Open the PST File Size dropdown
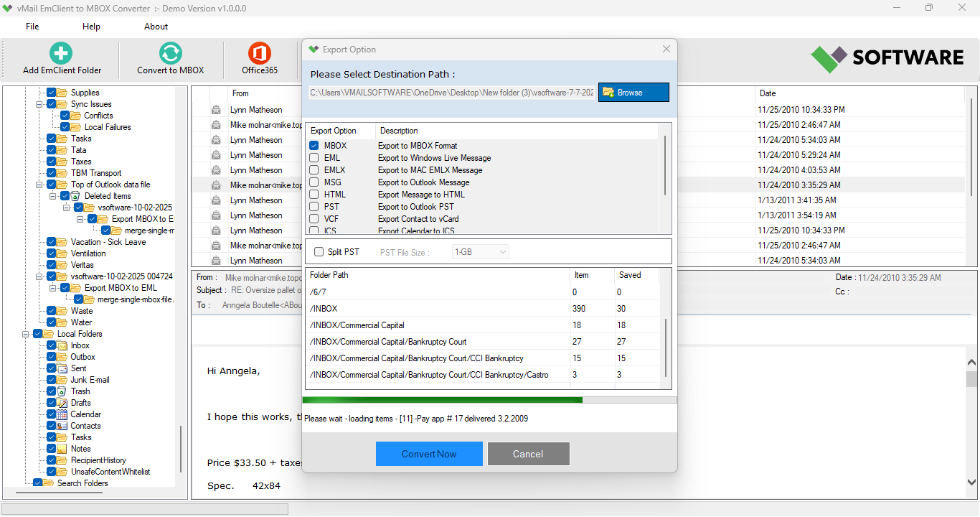Image resolution: width=980 pixels, height=517 pixels. pyautogui.click(x=481, y=252)
